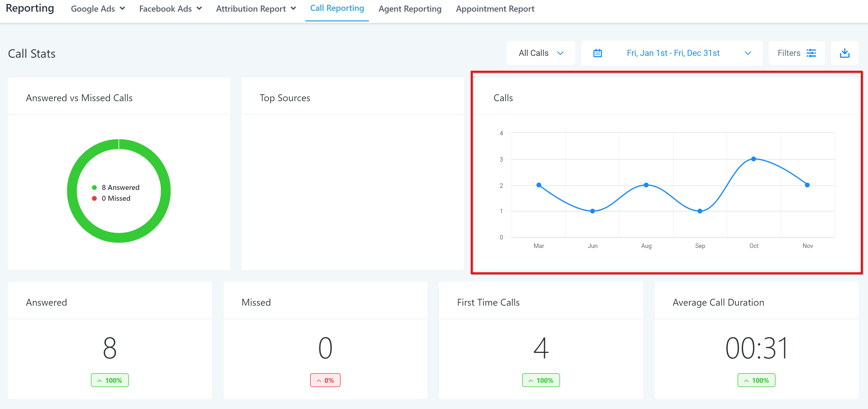Viewport: 868px width, 409px height.
Task: Click the Average Call Duration 100% badge
Action: point(756,380)
